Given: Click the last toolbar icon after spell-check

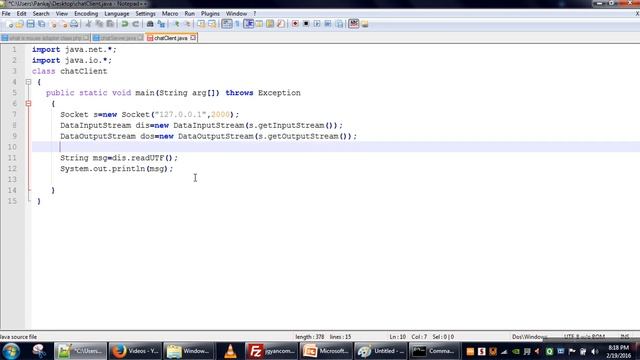Looking at the screenshot, I should [364, 24].
